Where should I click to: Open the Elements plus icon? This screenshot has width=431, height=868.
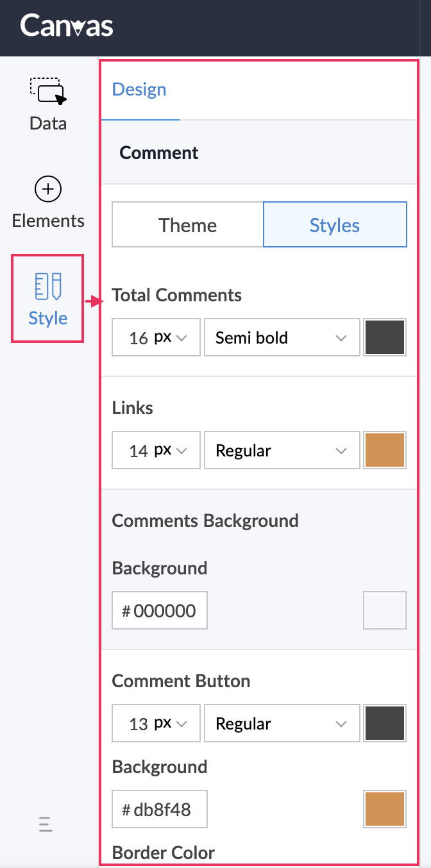click(x=48, y=189)
